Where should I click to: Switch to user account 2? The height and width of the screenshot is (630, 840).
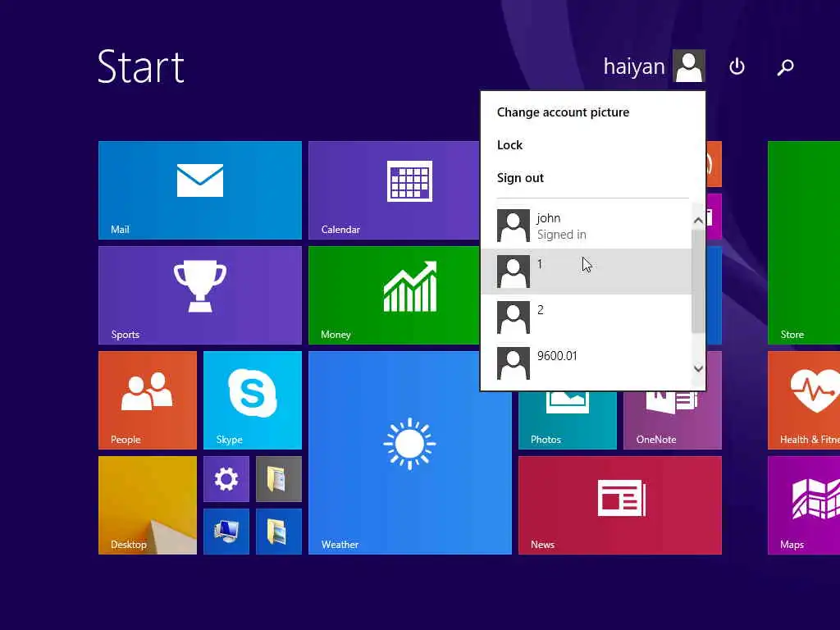click(586, 317)
